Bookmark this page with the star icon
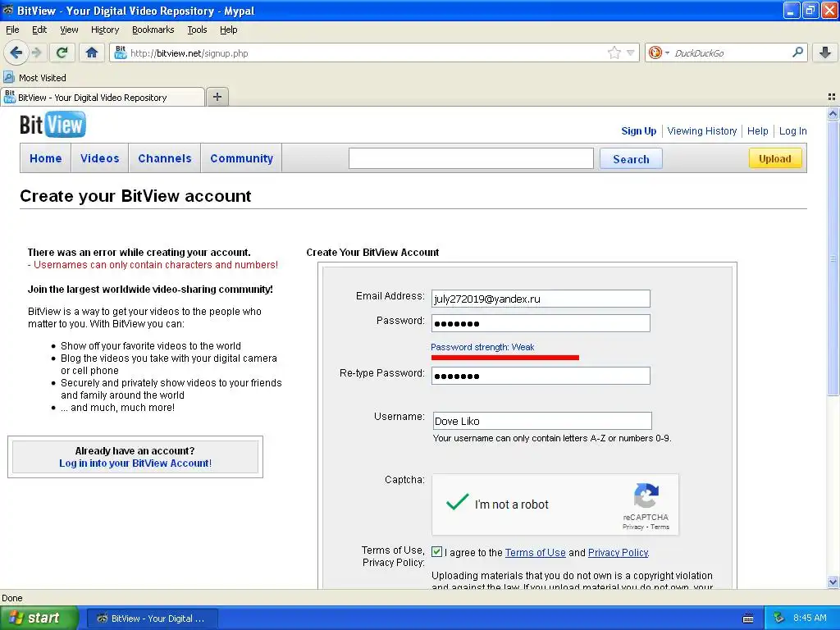The height and width of the screenshot is (630, 840). (614, 52)
